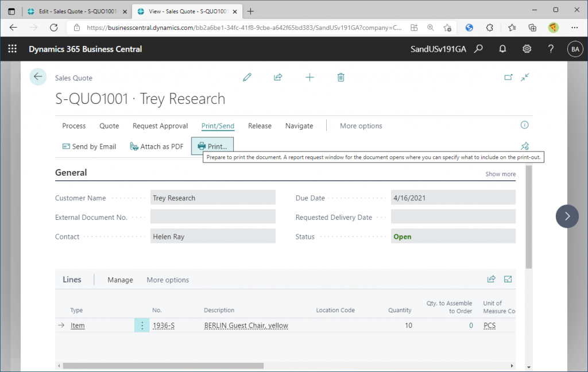Click the back arrow on Sales Quote page
The image size is (588, 372).
coord(38,77)
